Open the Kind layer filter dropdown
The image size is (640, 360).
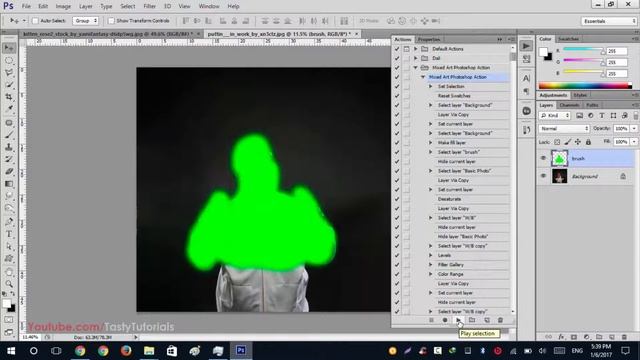click(x=555, y=116)
